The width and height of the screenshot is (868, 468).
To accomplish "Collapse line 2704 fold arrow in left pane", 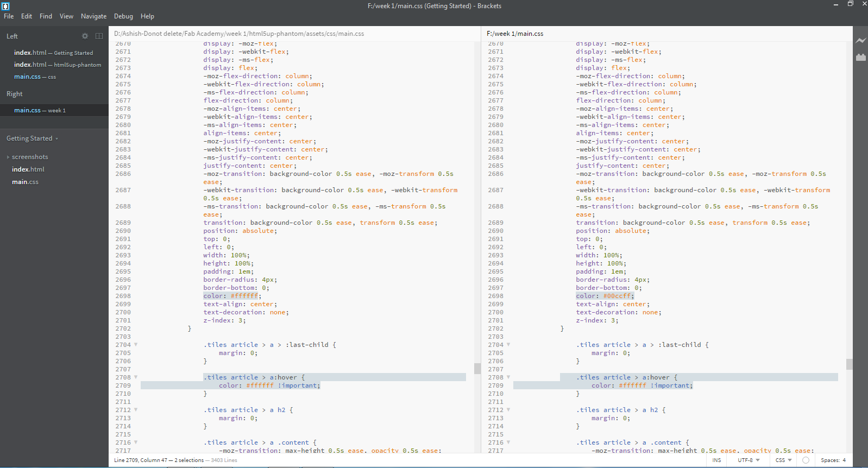I will 136,345.
